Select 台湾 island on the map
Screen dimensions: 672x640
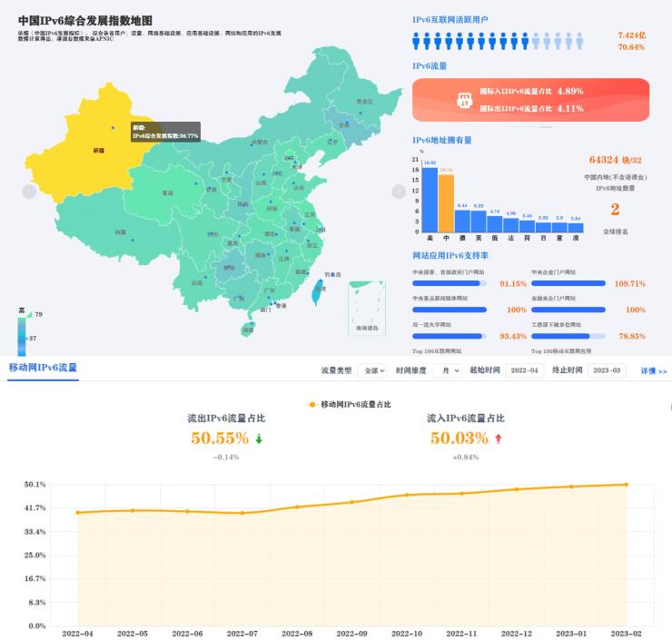point(319,291)
